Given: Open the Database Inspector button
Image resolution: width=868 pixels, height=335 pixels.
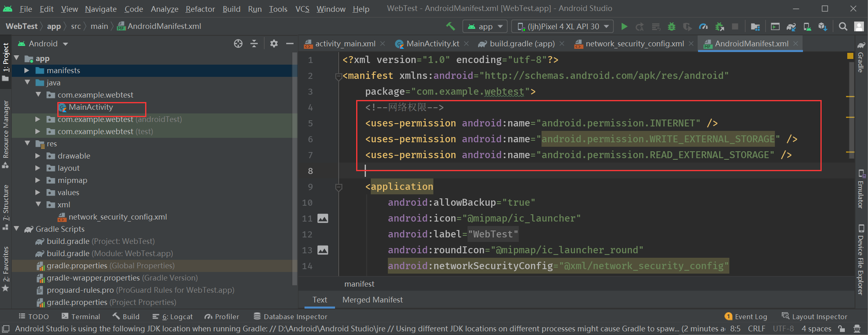Looking at the screenshot, I should click(290, 317).
